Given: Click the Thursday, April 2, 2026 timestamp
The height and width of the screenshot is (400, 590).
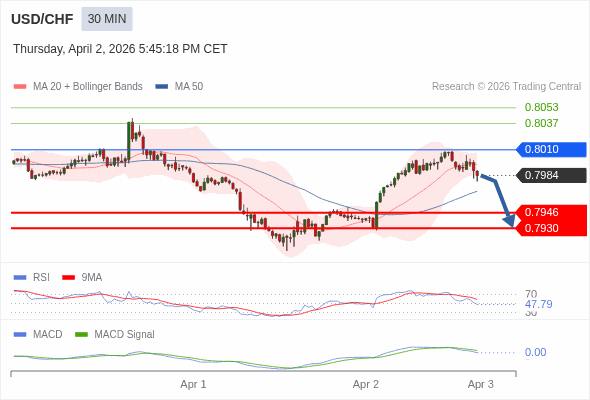Looking at the screenshot, I should (120, 49).
